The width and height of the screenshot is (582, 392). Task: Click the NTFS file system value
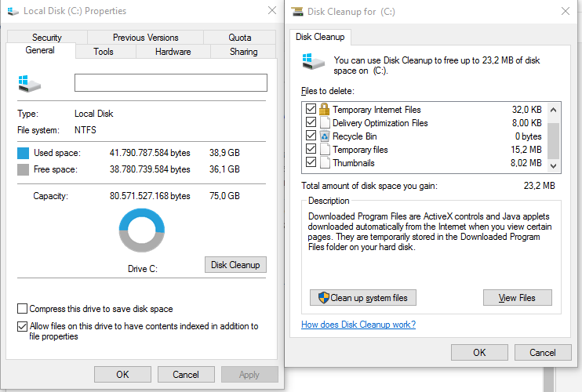pos(85,130)
